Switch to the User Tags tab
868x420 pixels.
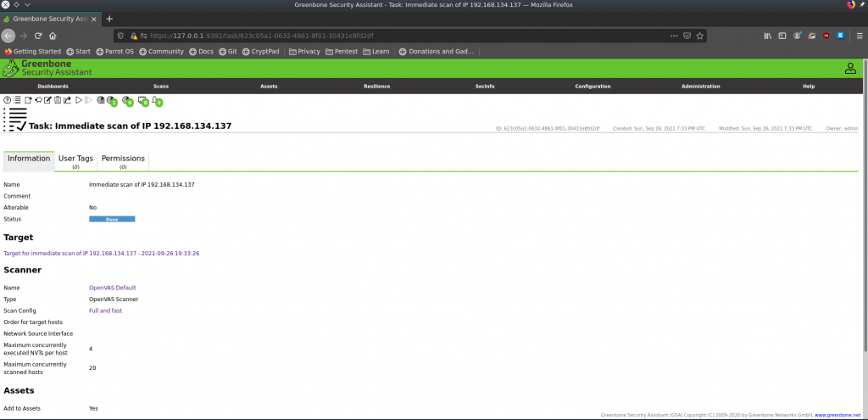(x=75, y=161)
